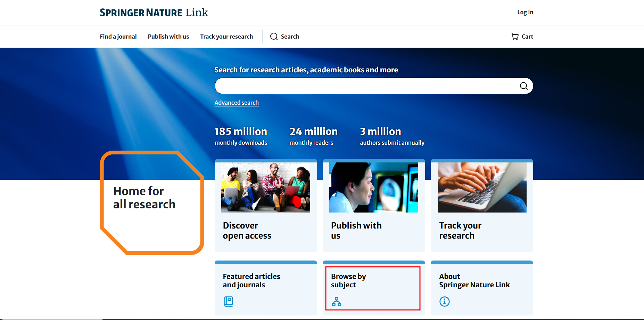Click the hierarchy icon under Browse by subject
The width and height of the screenshot is (644, 320).
point(336,301)
